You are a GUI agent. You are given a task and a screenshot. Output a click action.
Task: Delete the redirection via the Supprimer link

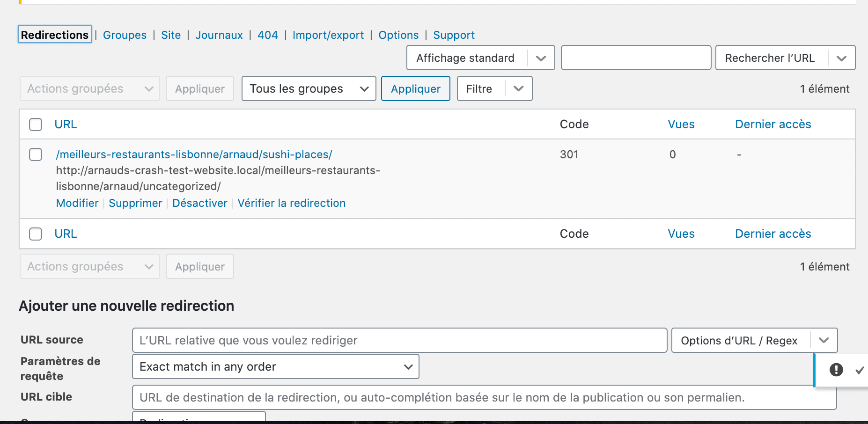pos(135,203)
